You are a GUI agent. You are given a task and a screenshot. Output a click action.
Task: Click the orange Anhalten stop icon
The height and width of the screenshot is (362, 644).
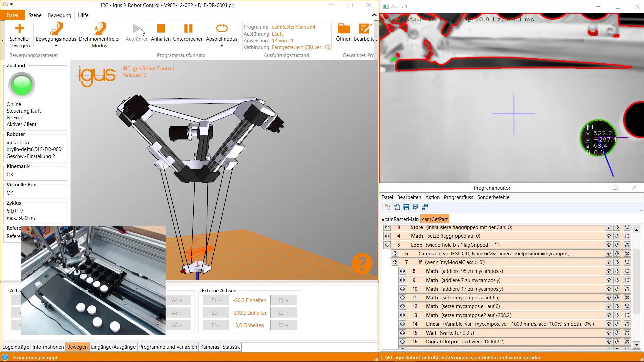tap(161, 29)
